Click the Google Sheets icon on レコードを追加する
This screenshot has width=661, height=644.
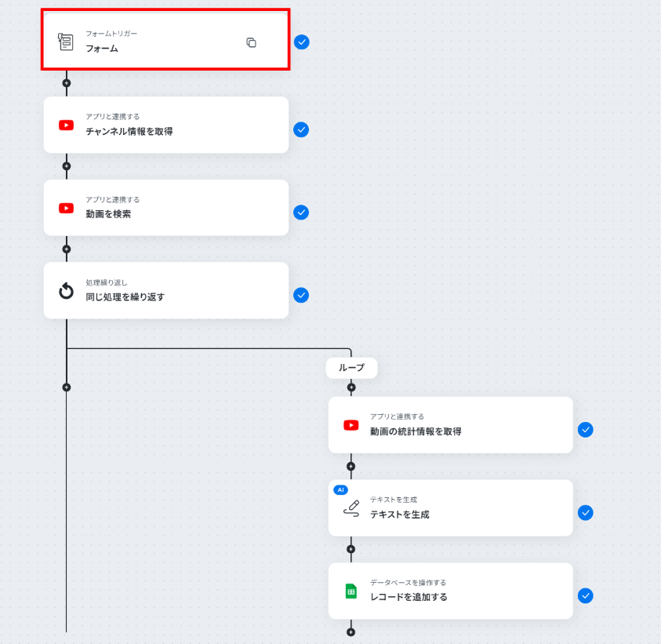[x=350, y=591]
